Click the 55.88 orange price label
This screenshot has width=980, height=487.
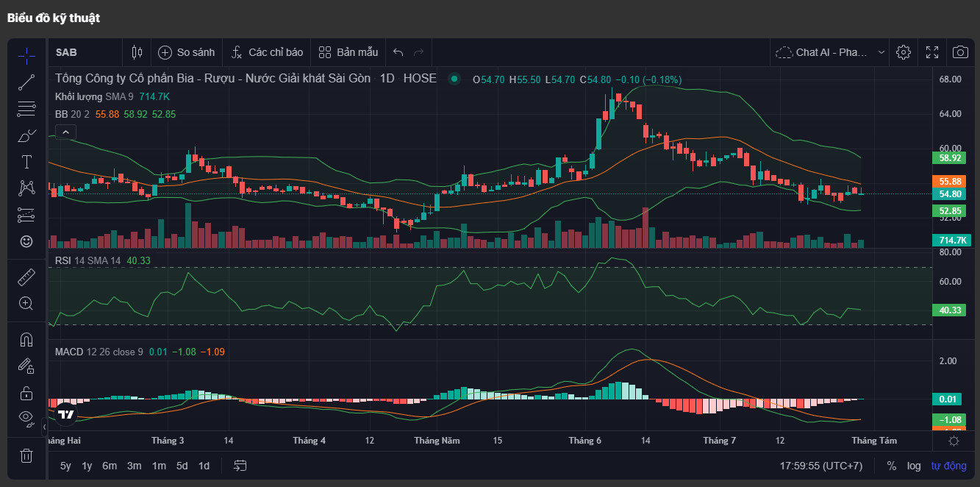pyautogui.click(x=950, y=181)
